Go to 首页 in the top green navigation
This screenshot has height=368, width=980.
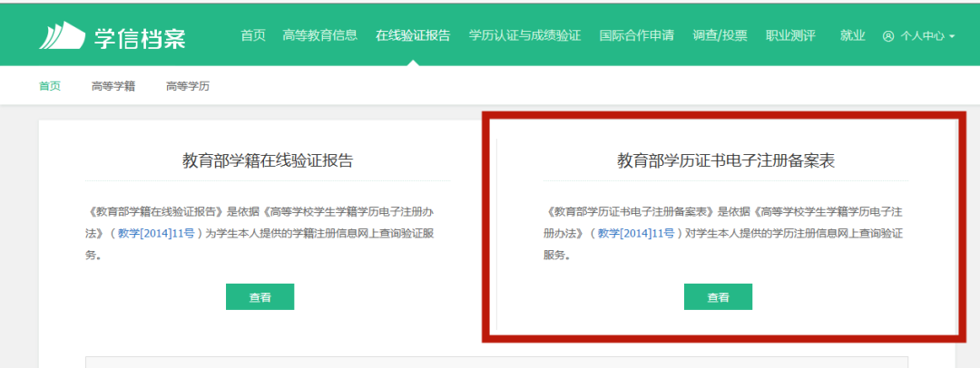[x=253, y=36]
